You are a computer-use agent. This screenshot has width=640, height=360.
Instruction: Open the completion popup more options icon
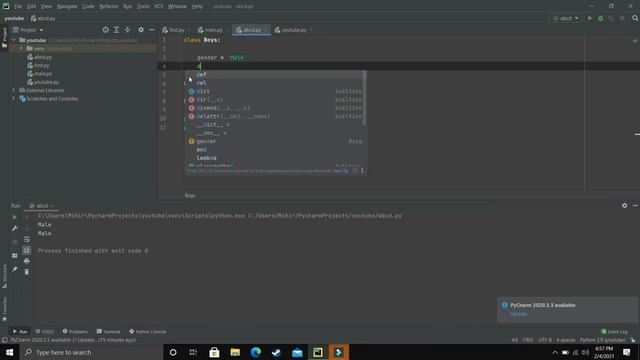(362, 171)
